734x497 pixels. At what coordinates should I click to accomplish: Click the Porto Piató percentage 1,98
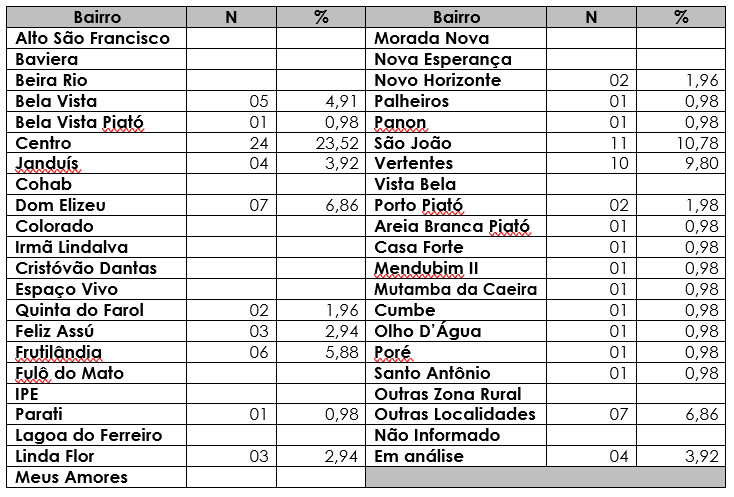point(703,205)
